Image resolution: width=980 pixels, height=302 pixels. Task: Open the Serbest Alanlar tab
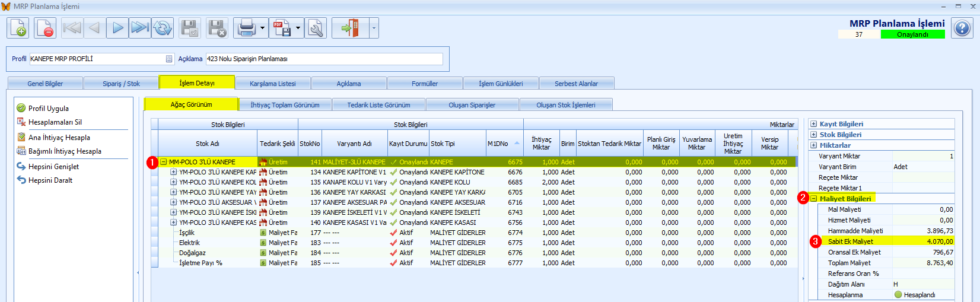[576, 84]
